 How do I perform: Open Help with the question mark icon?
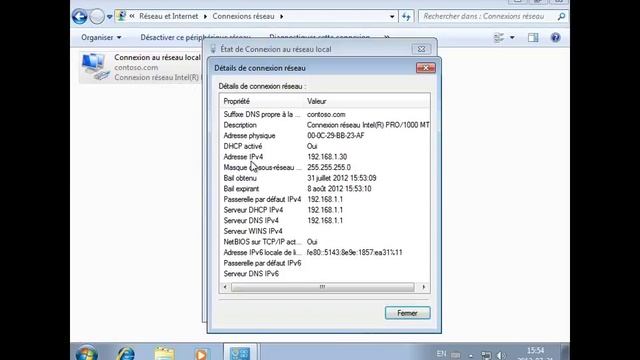pos(555,38)
